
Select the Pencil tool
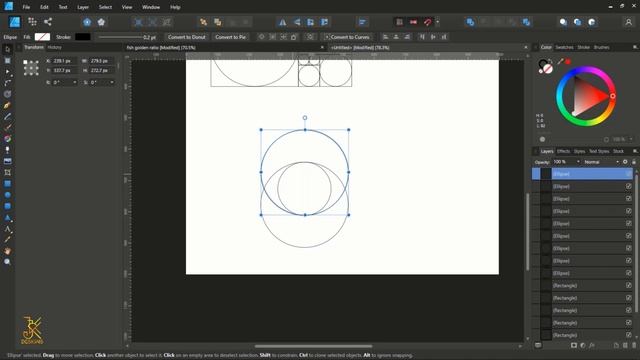click(x=7, y=117)
